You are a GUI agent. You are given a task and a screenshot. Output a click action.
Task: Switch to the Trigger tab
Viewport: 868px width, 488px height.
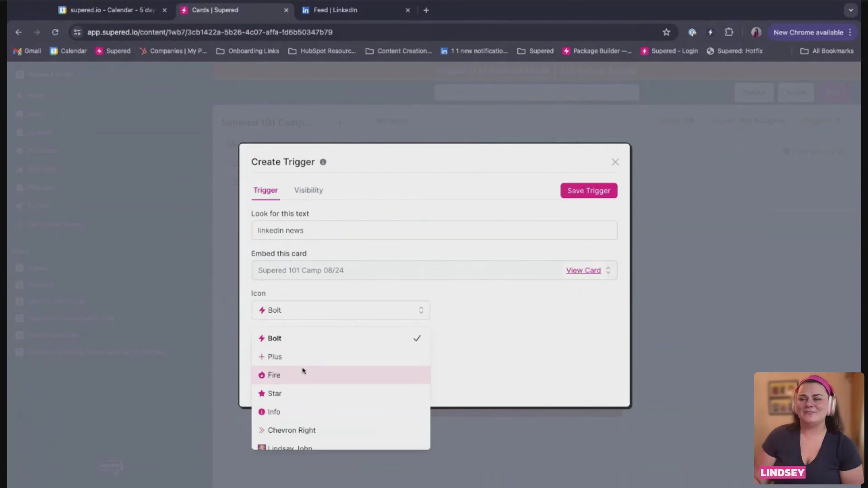[x=265, y=190]
